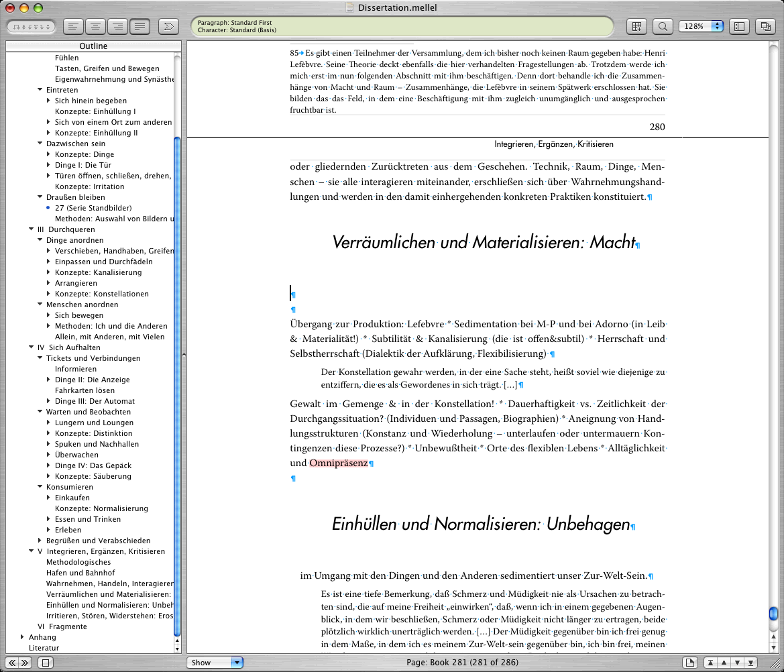Click the tab ruler stops control
784x672 pixels.
click(32, 26)
